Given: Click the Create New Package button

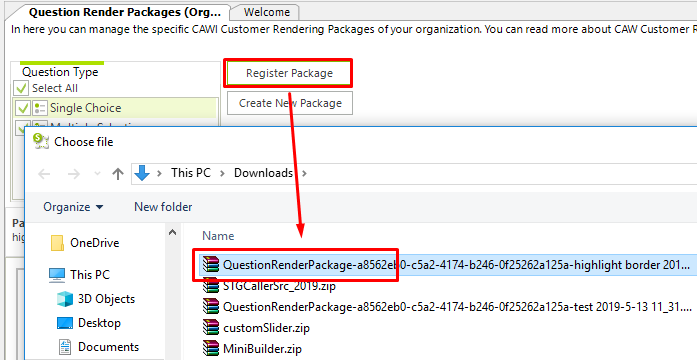Looking at the screenshot, I should point(290,103).
